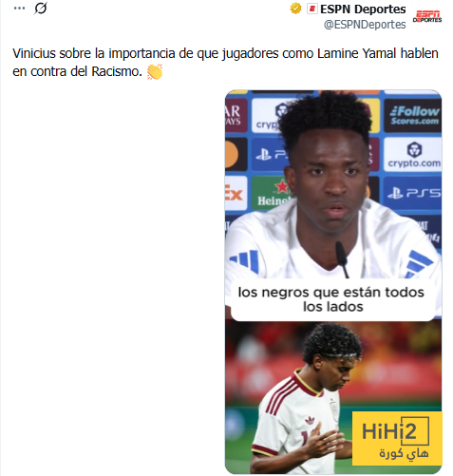Screen dimensions: 453x476
Task: Click the yellow HiHi2 watermark logo
Action: tap(397, 438)
